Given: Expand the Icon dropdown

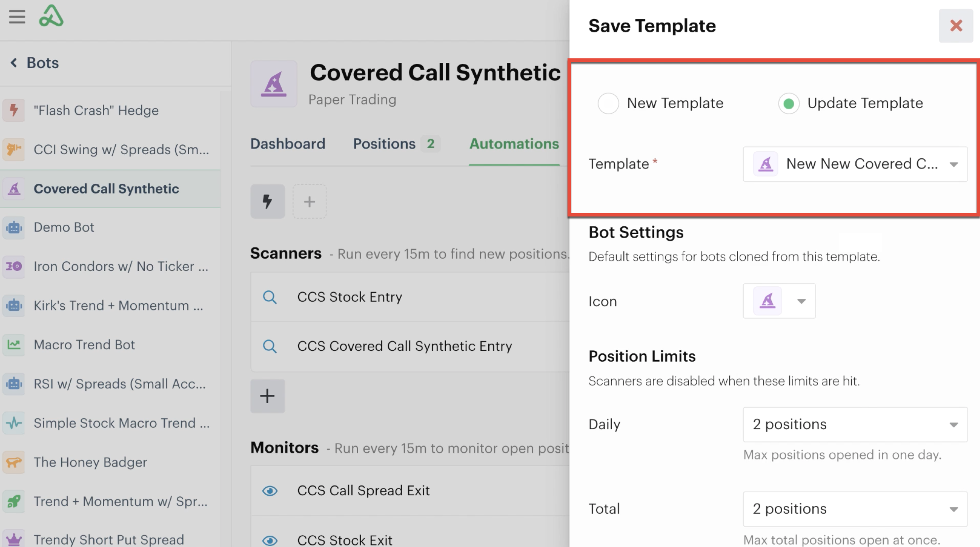Looking at the screenshot, I should click(779, 301).
